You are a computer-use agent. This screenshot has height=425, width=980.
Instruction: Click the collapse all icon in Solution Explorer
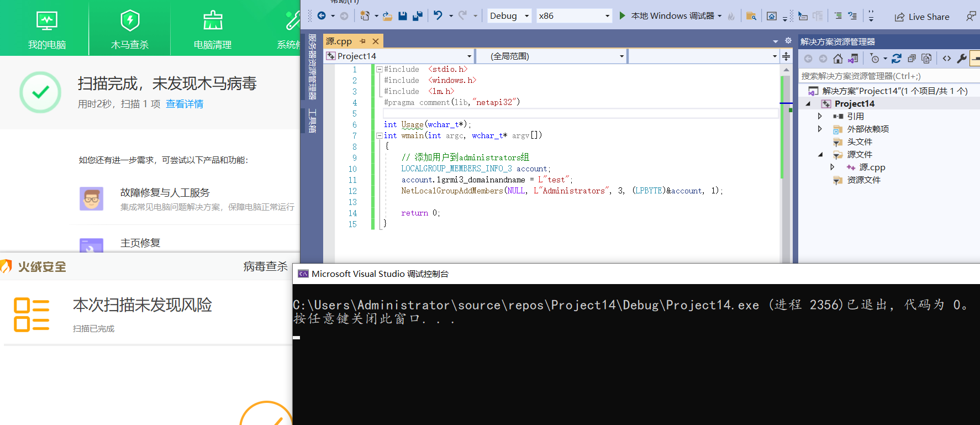(x=911, y=59)
